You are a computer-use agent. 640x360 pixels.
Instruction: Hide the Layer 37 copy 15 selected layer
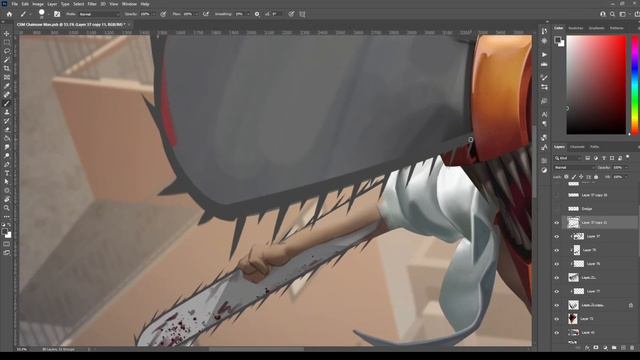[557, 223]
